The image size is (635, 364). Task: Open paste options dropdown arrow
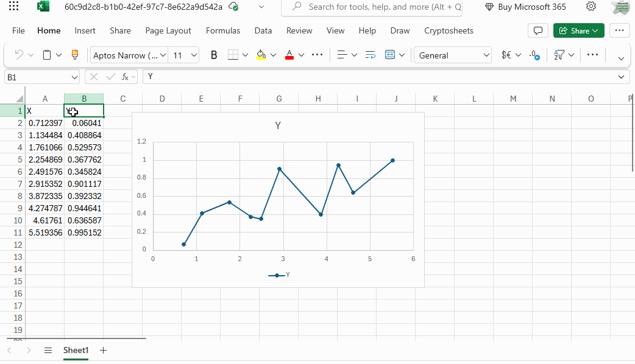59,55
